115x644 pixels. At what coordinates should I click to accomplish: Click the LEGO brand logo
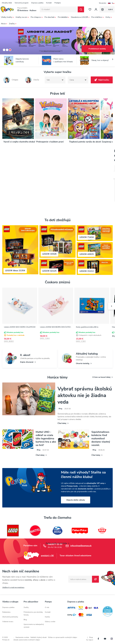(13, 530)
